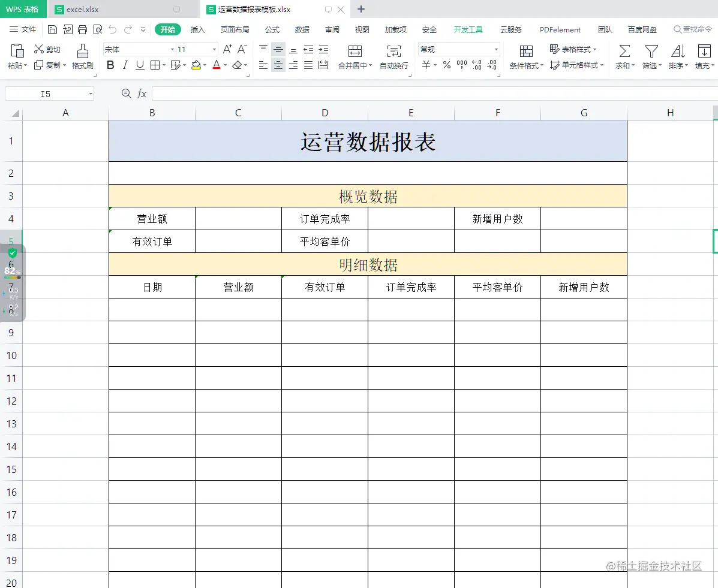The height and width of the screenshot is (588, 718).
Task: Switch to the Insert (插入) tab
Action: [197, 30]
